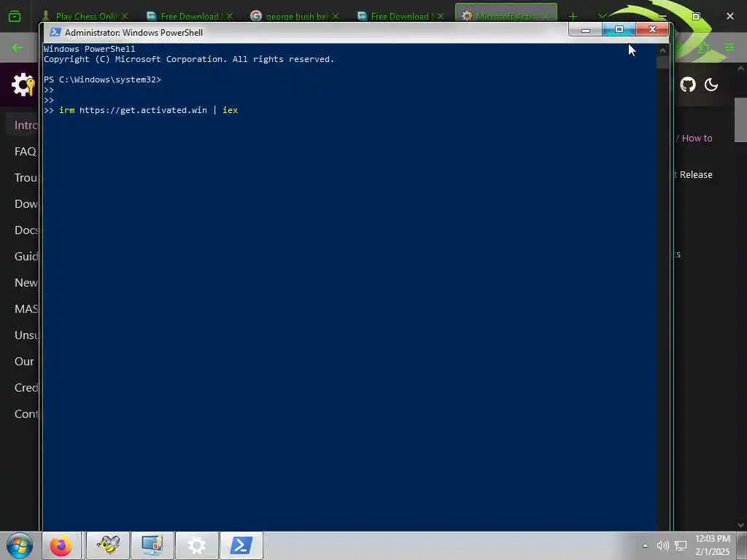Image resolution: width=747 pixels, height=560 pixels.
Task: Maximize the PowerShell window
Action: click(x=619, y=29)
